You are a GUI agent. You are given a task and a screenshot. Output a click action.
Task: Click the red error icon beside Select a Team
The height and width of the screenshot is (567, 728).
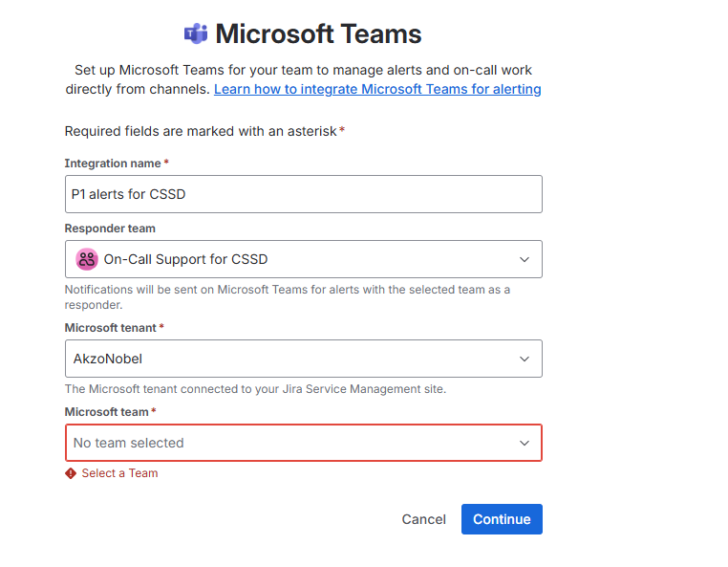(71, 473)
